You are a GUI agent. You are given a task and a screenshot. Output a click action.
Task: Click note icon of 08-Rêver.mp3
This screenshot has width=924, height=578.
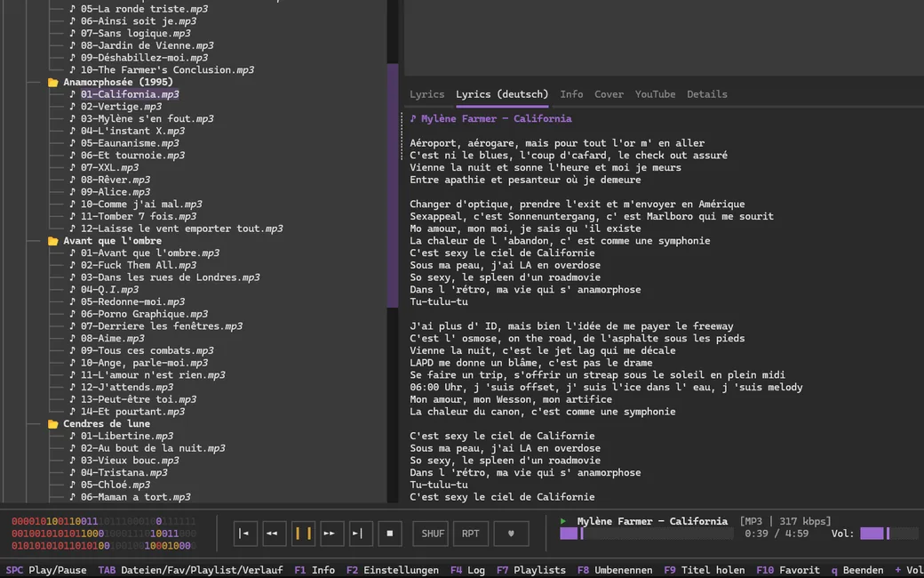73,180
